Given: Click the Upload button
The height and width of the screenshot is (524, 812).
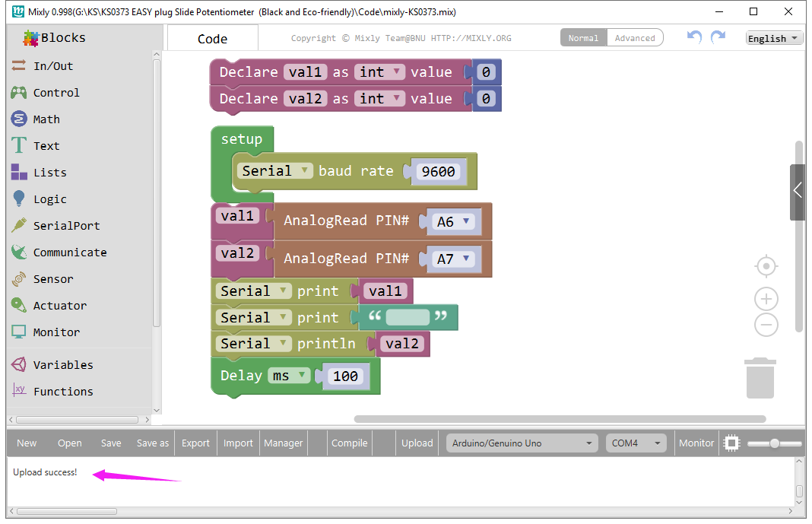Looking at the screenshot, I should 417,443.
